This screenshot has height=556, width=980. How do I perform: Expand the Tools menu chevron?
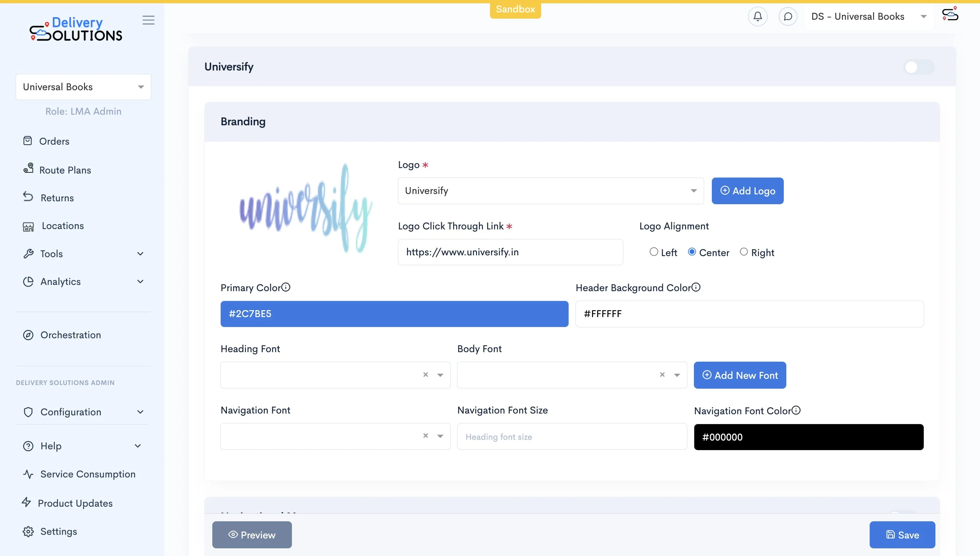click(x=140, y=254)
